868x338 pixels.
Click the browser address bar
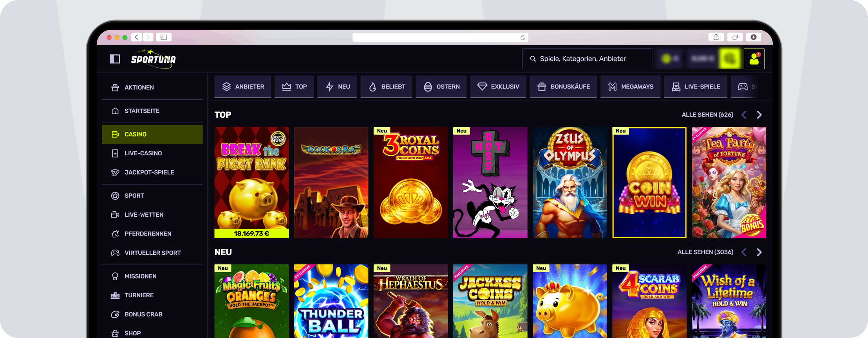(x=440, y=38)
